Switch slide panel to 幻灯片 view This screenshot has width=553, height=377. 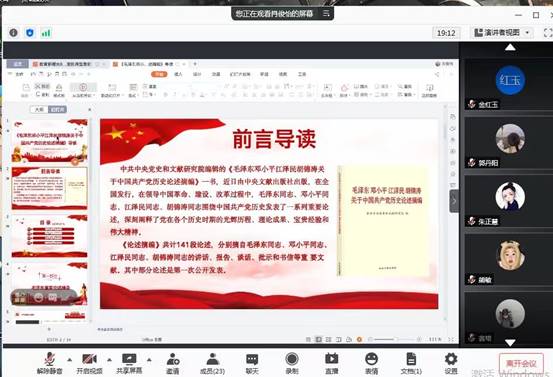57,110
